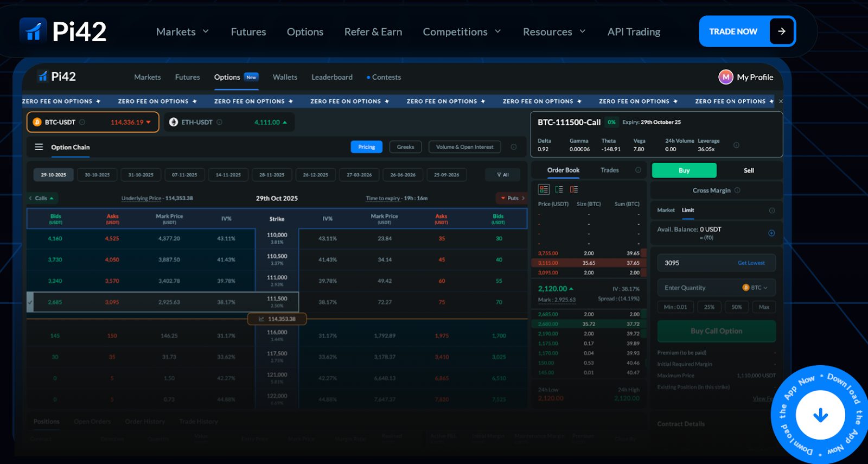The height and width of the screenshot is (464, 868).
Task: Click the download app arrow icon
Action: 820,416
